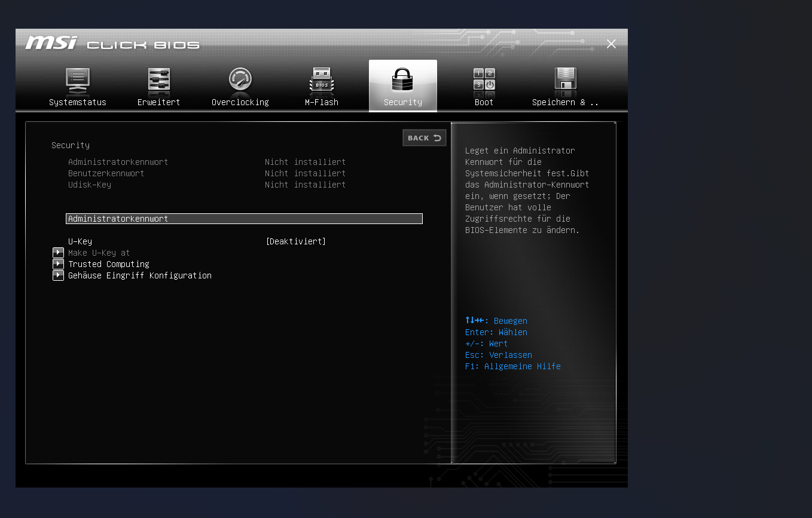Click the Security section heading
This screenshot has height=518, width=812.
(71, 145)
